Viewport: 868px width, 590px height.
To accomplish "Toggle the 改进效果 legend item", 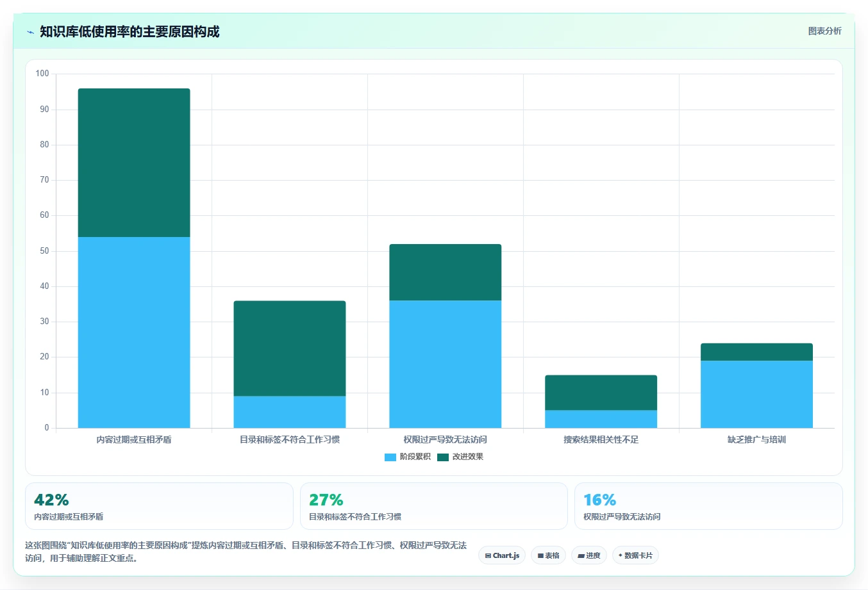I will coord(460,457).
